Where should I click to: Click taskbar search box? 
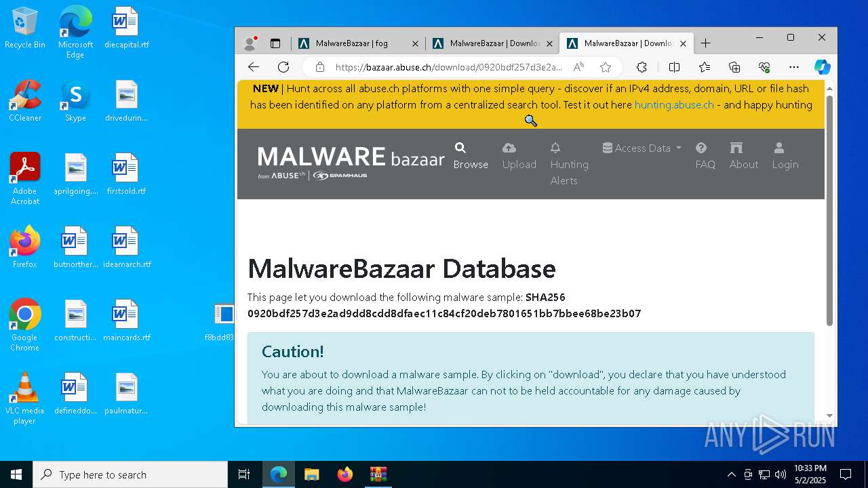[x=130, y=474]
